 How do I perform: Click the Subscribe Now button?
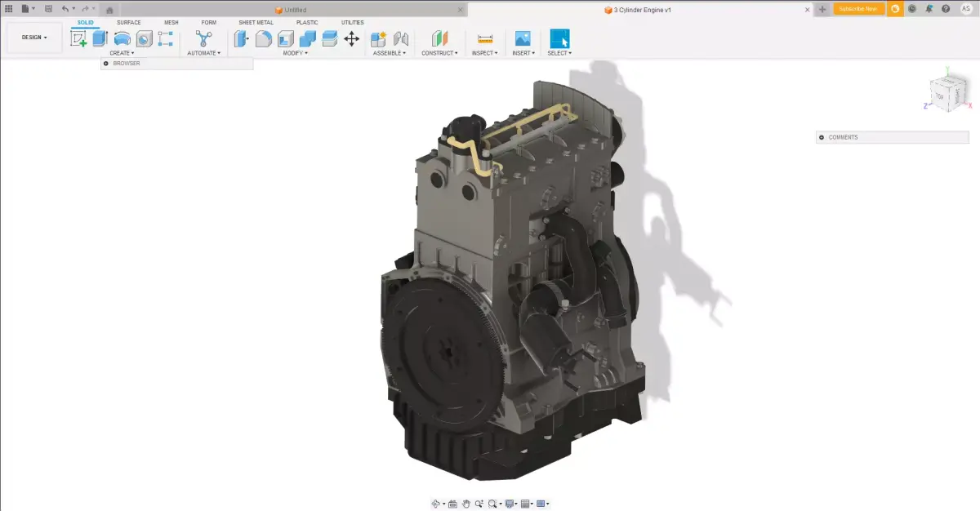[x=858, y=9]
